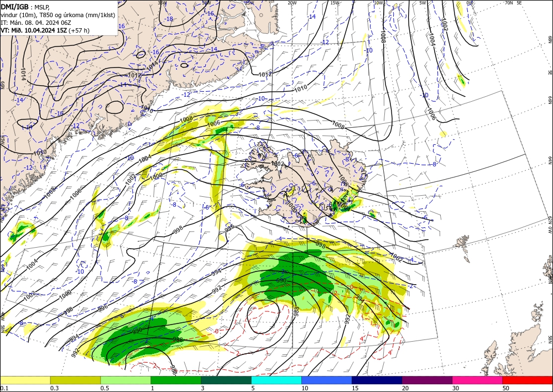The height and width of the screenshot is (392, 553).
Task: Click the "70N 5E" corner label
Action: (513, 3)
